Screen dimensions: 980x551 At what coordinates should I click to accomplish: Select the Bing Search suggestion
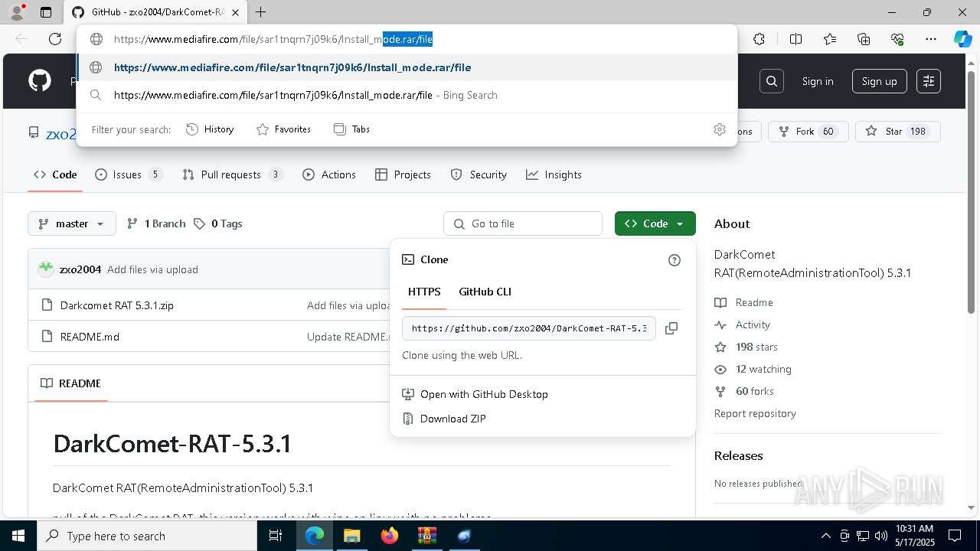click(407, 95)
